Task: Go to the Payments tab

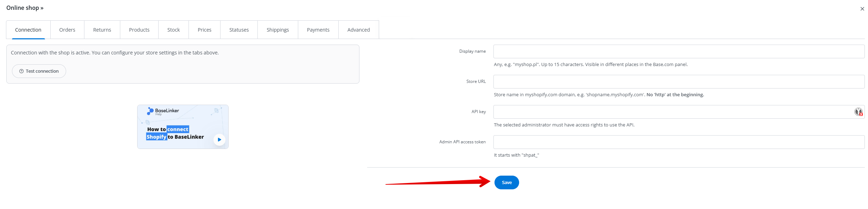Action: (318, 30)
